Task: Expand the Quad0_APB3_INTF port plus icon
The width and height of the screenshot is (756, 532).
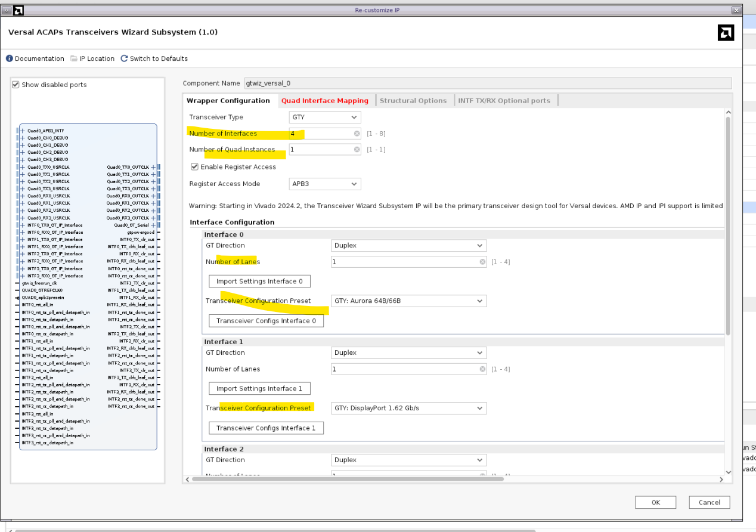Action: [23, 130]
